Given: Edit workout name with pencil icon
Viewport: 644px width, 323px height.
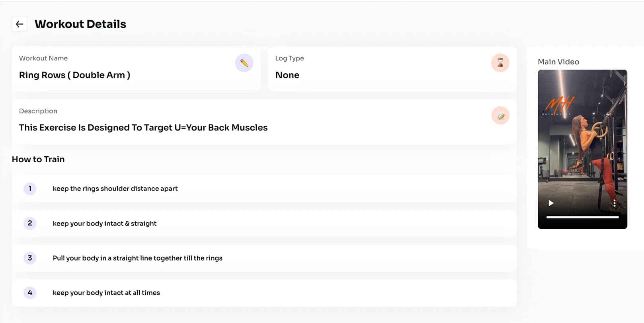Looking at the screenshot, I should pos(244,63).
